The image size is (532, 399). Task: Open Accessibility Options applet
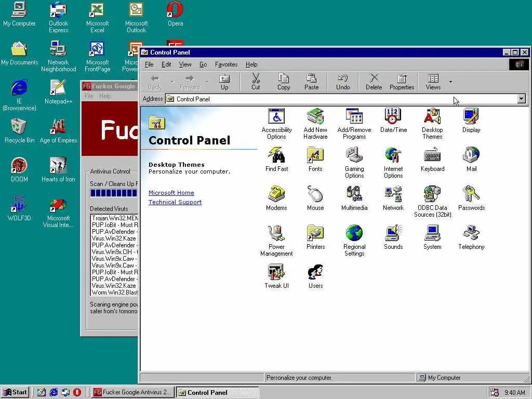pyautogui.click(x=276, y=124)
